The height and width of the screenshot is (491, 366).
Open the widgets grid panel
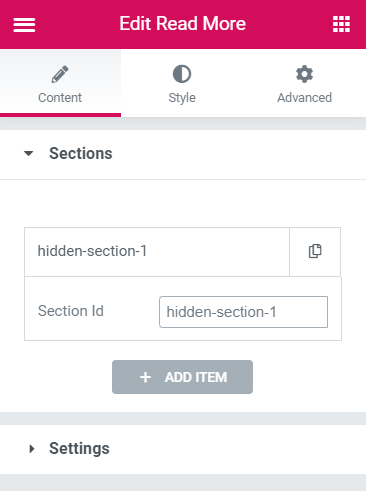[341, 24]
